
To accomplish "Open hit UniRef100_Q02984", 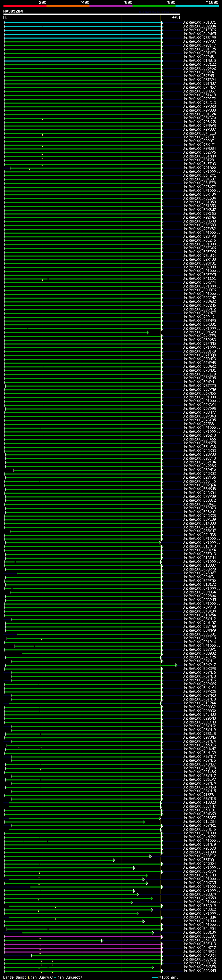I will pyautogui.click(x=199, y=26).
